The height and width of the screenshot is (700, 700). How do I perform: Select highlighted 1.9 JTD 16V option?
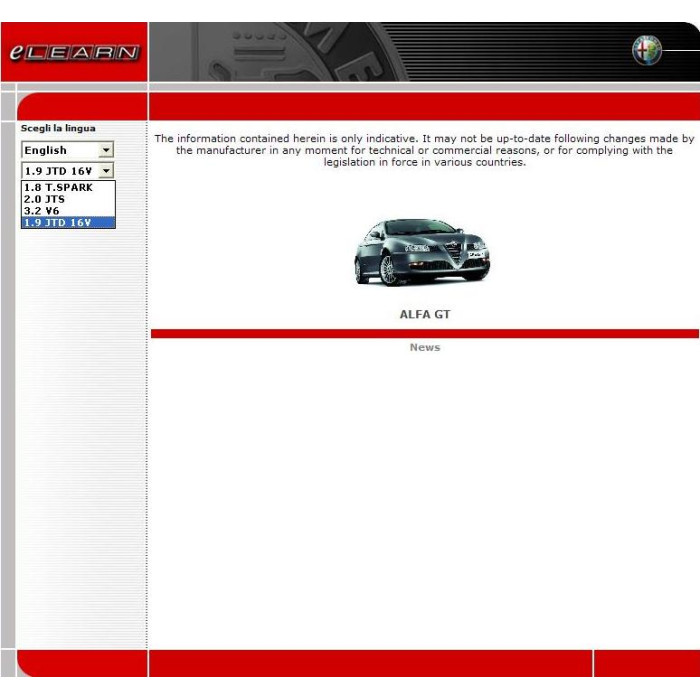click(68, 222)
